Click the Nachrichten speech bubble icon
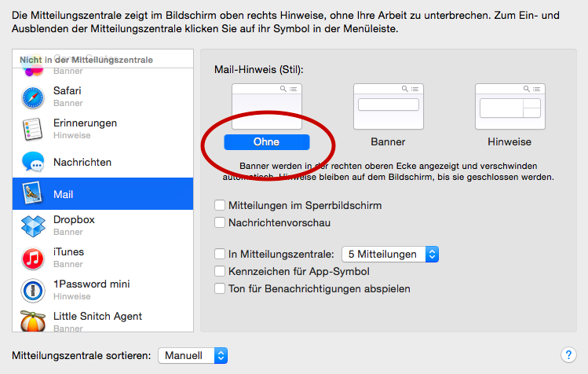 point(33,162)
